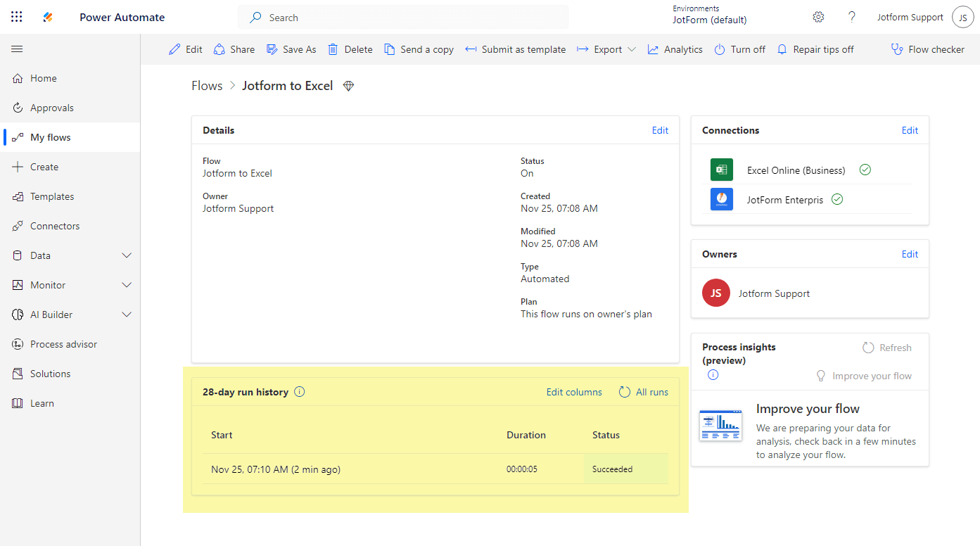
Task: Click Edit in the Owners card
Action: tap(910, 254)
